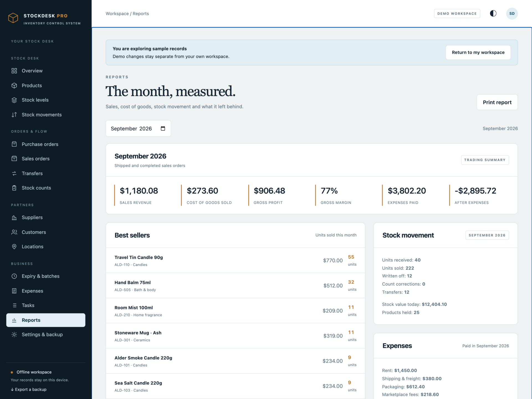Screen dimensions: 532x399
Task: Click the September 2026 month input
Action: pyautogui.click(x=138, y=128)
